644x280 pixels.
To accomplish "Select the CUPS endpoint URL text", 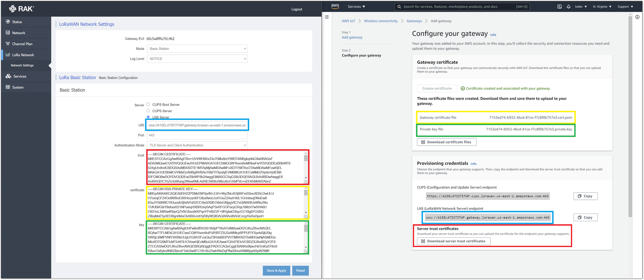I will point(488,196).
